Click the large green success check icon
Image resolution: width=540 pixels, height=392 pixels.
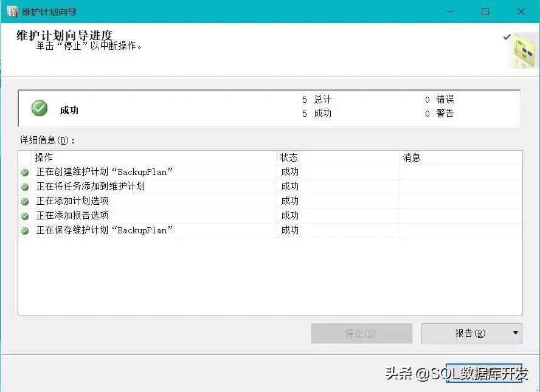[39, 108]
